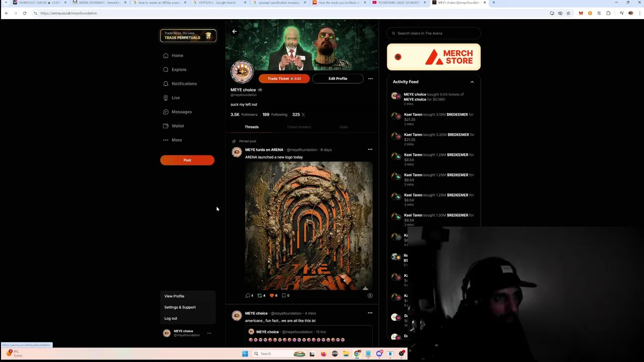Click the Trade Ticket button
This screenshot has height=362, width=644.
[x=284, y=78]
